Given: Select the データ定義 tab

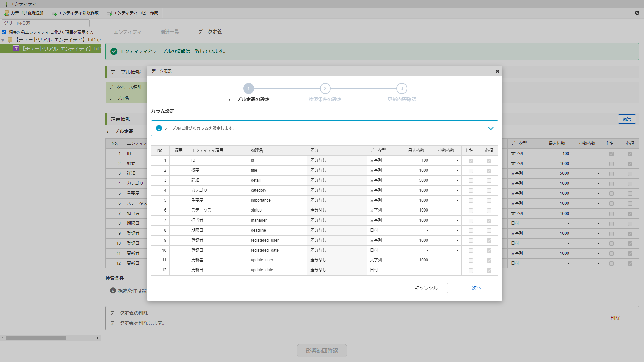Looking at the screenshot, I should point(210,32).
